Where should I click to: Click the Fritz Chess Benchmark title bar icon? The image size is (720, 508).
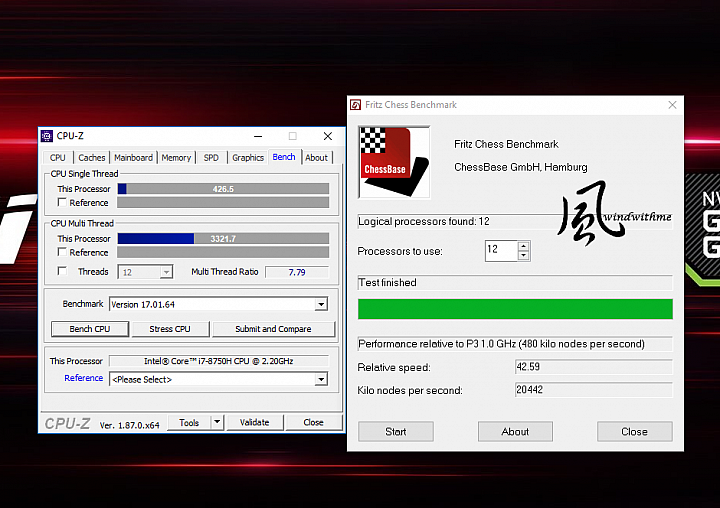click(x=355, y=105)
